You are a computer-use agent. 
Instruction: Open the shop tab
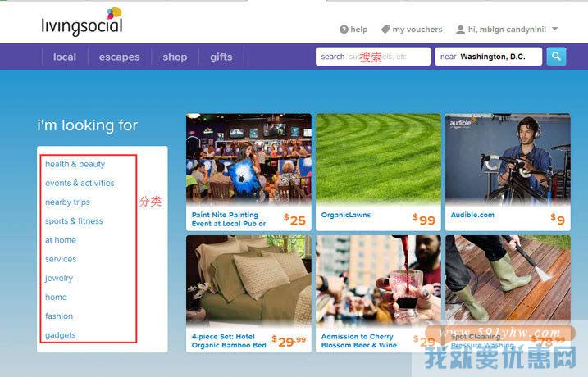pos(175,57)
